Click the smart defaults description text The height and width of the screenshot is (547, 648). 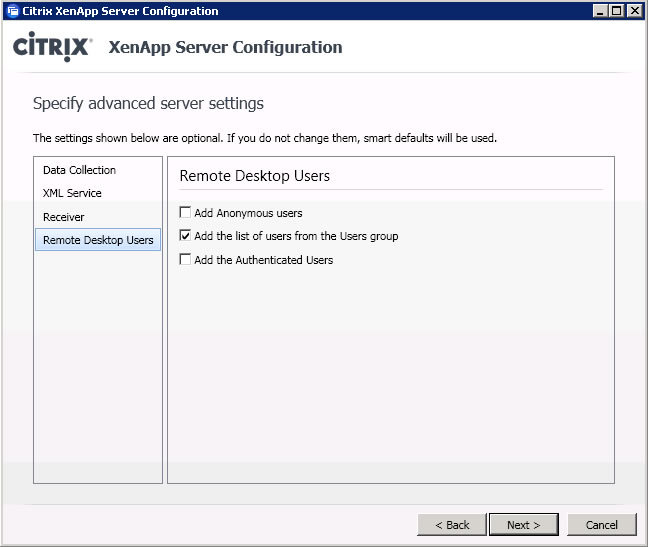(264, 138)
